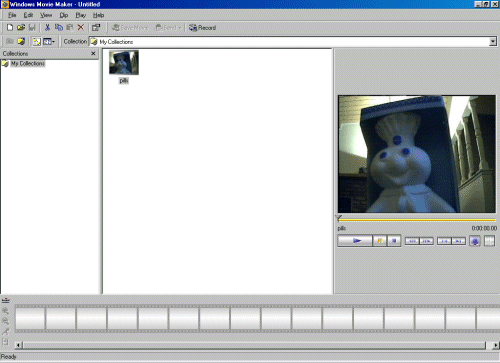Jump forward to the next clip
Screen dimensions: 500x363
coord(459,241)
